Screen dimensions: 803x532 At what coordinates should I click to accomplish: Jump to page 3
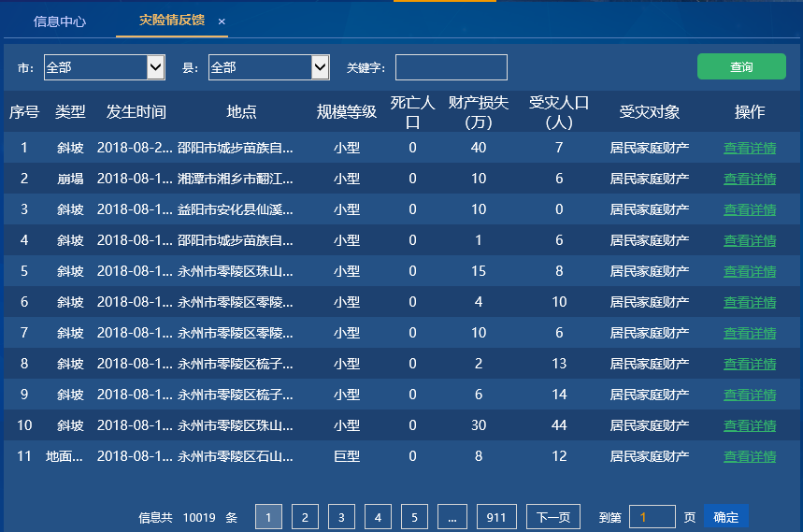pyautogui.click(x=341, y=517)
